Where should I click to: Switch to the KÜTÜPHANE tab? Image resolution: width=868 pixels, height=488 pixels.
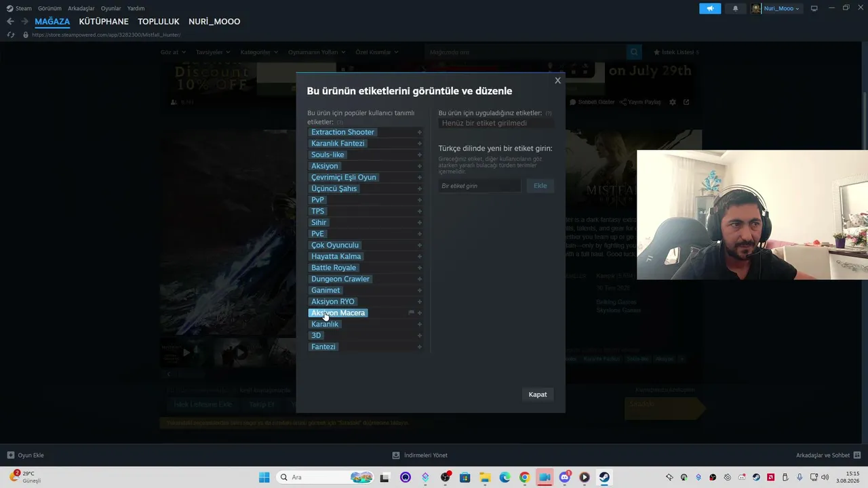coord(104,22)
